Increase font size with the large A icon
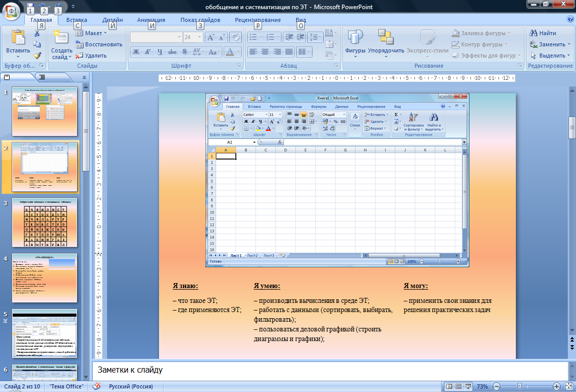 (211, 37)
